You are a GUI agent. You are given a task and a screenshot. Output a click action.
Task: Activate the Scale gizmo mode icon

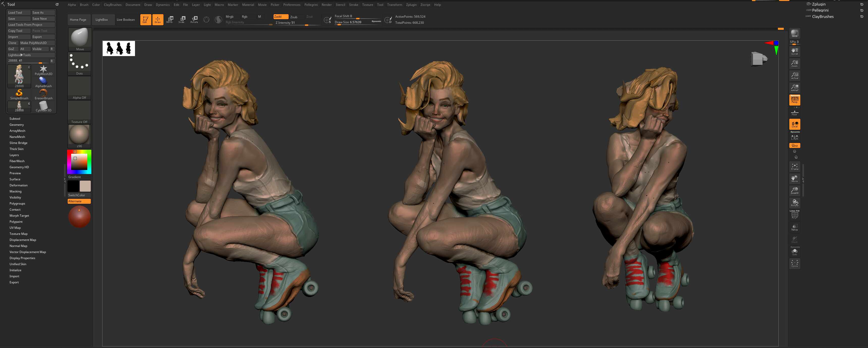182,19
